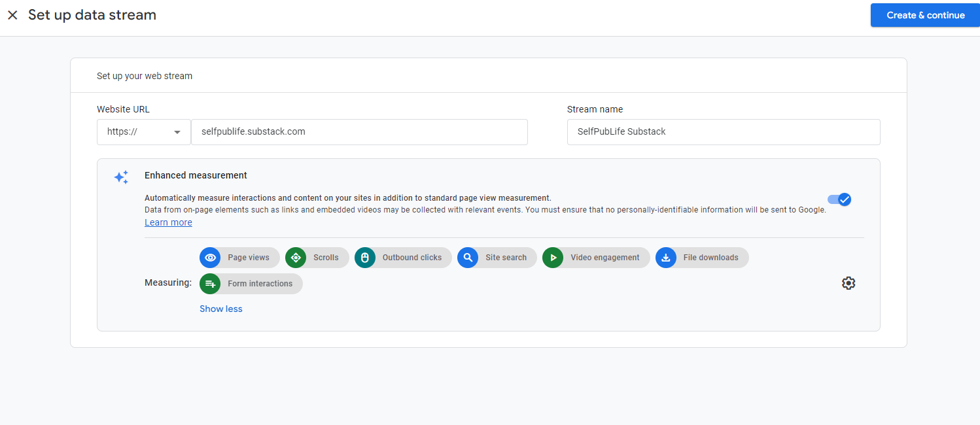This screenshot has width=980, height=425.
Task: Open the https:// protocol dropdown
Action: click(144, 131)
